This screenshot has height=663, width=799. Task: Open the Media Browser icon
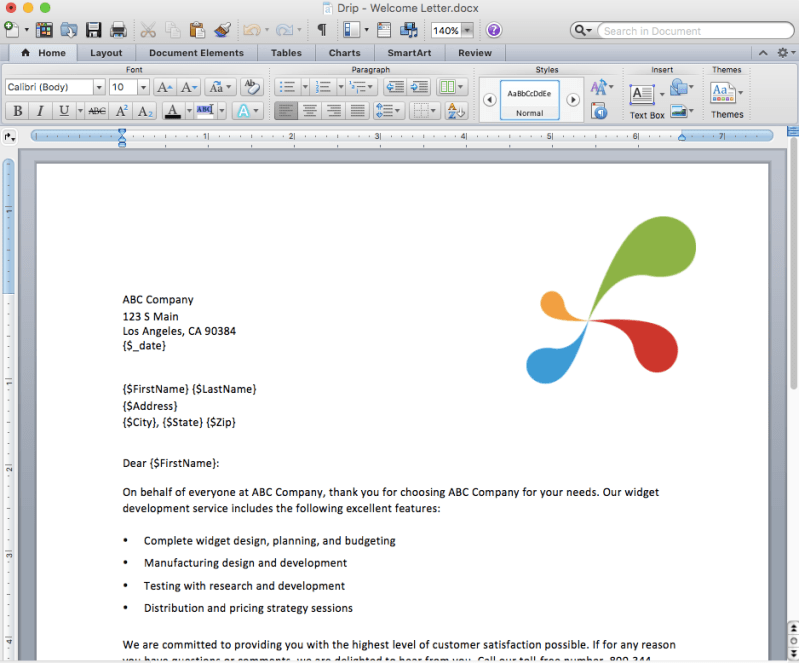(x=409, y=30)
